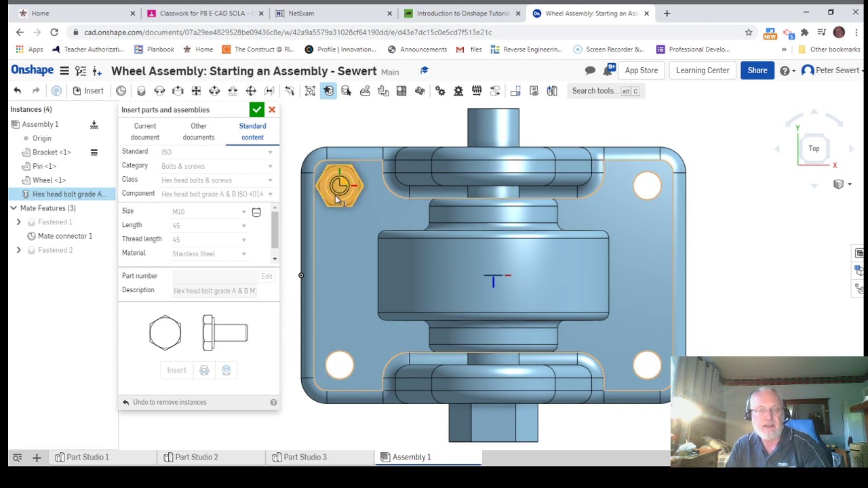Open the Category Bolts & screws dropdown
The height and width of the screenshot is (488, 868).
[217, 166]
